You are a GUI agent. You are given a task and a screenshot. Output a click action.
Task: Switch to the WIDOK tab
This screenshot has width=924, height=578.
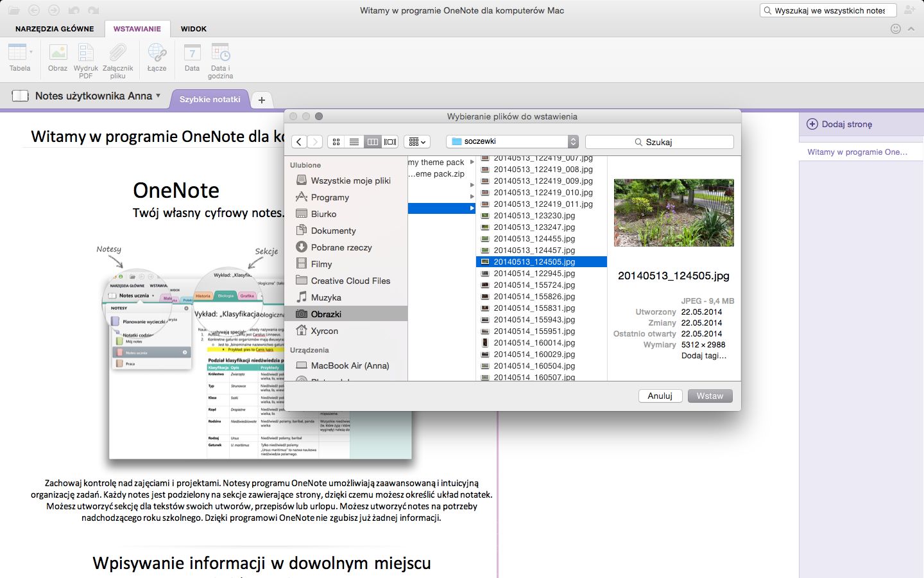tap(194, 29)
